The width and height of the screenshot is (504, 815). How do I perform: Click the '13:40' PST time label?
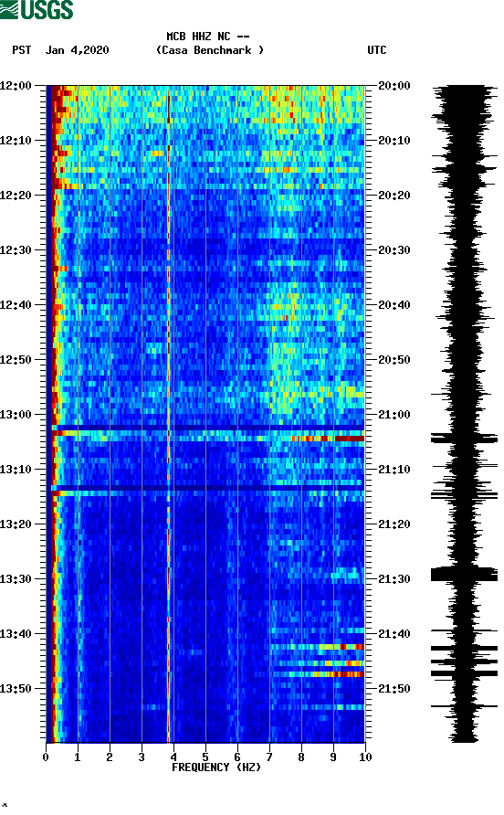(16, 634)
